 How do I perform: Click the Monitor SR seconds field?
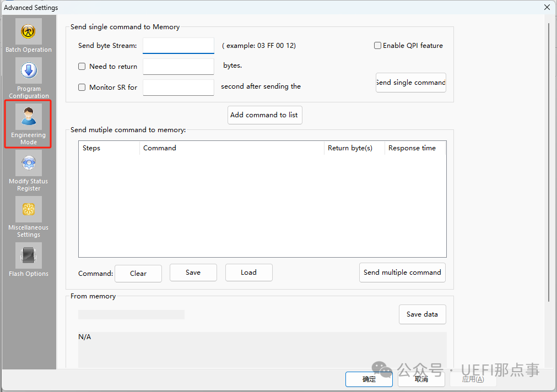(x=178, y=87)
